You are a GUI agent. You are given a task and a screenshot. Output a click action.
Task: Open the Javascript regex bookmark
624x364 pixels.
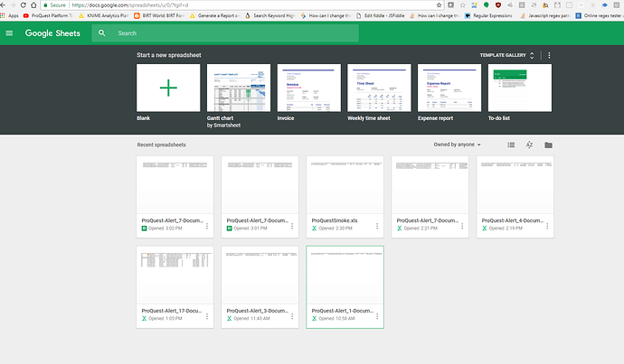pos(545,16)
